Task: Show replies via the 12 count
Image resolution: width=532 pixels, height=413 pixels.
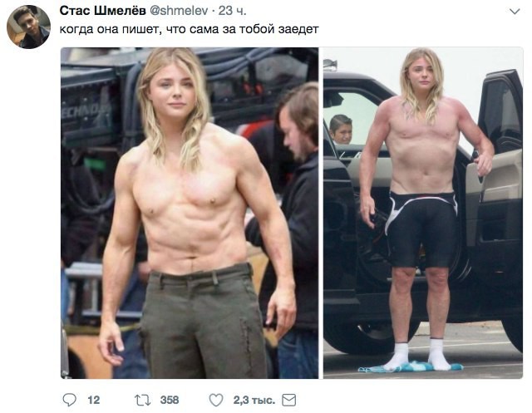Action: click(x=94, y=401)
